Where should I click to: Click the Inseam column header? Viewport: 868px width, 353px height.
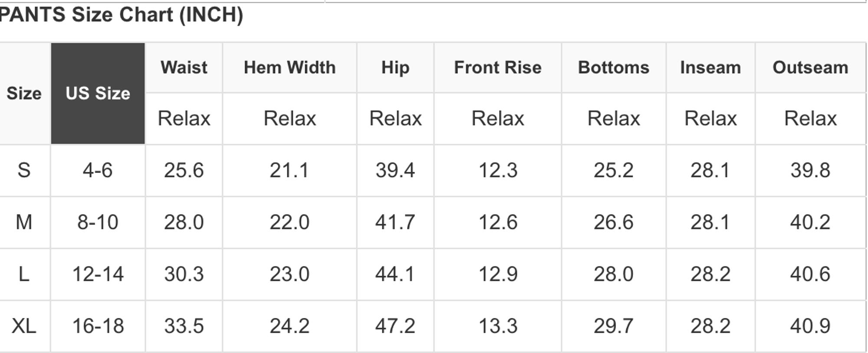point(710,68)
